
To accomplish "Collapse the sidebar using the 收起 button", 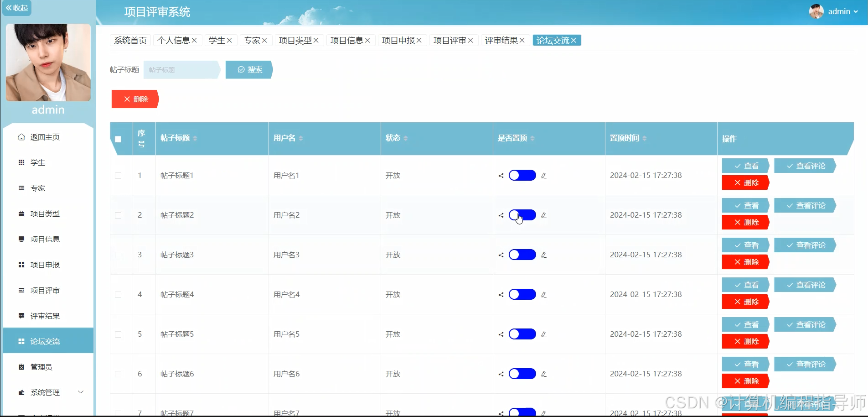I will pyautogui.click(x=17, y=8).
